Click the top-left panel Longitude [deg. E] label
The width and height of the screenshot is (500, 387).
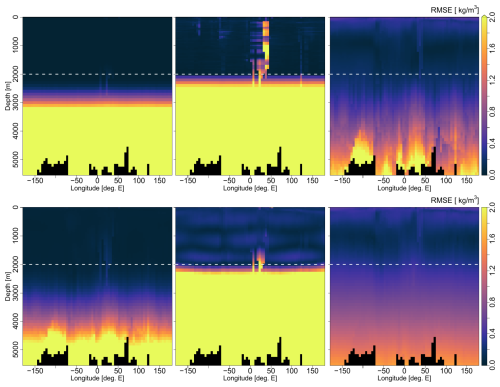[x=97, y=188]
